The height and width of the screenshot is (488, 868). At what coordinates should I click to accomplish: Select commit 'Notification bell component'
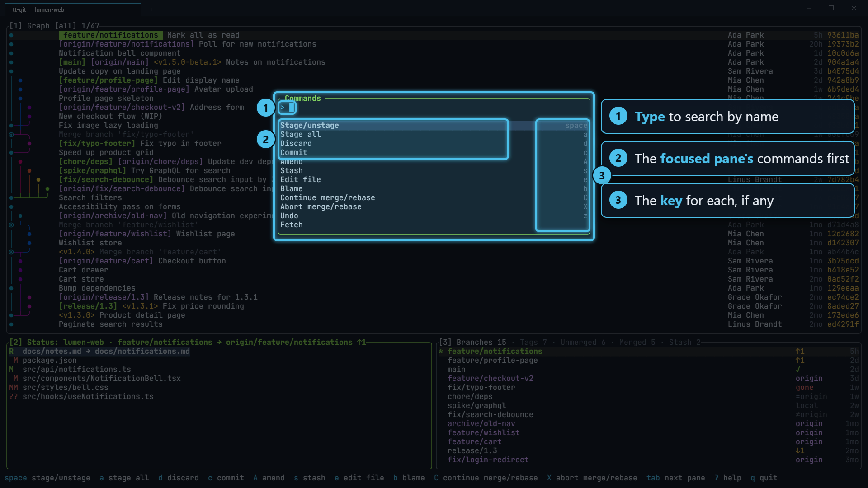pos(434,53)
